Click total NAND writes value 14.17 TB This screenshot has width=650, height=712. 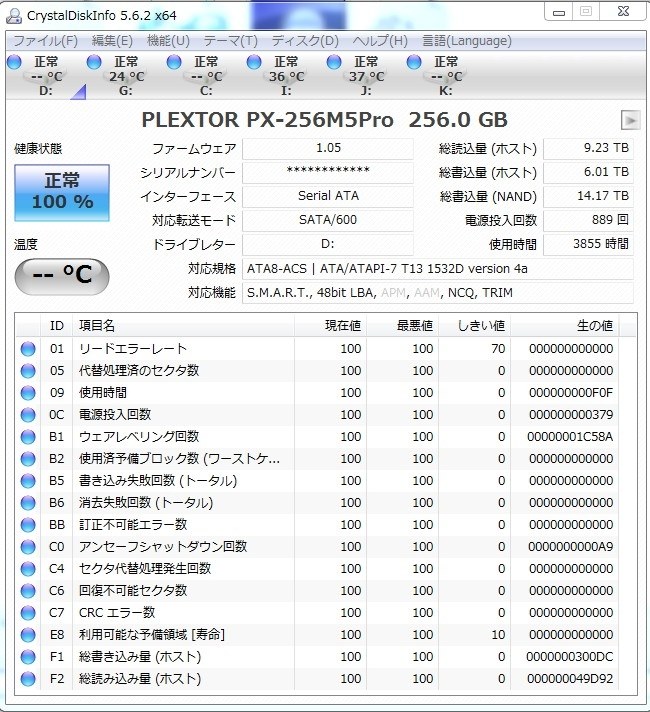click(588, 196)
